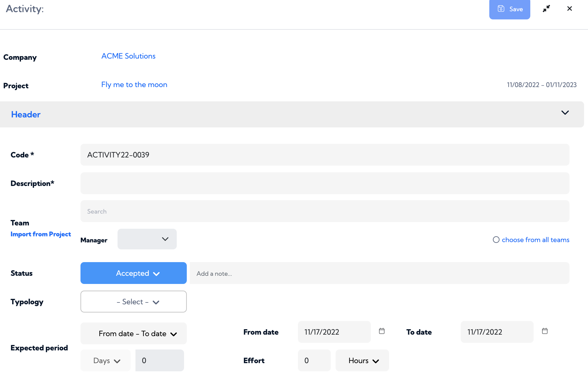588x378 pixels.
Task: Click into the Description field
Action: point(325,183)
